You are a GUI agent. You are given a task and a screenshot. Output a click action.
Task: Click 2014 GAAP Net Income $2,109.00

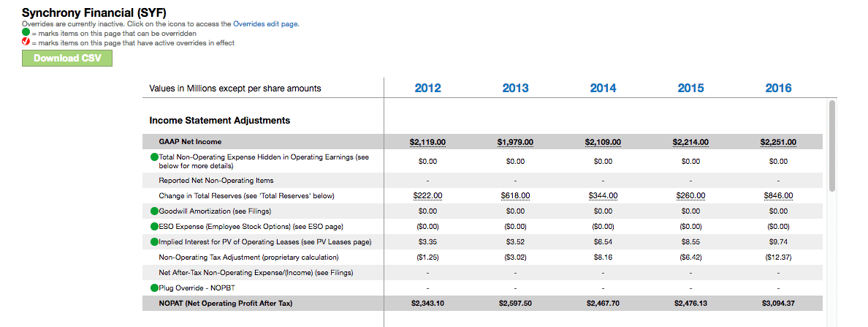coord(603,142)
